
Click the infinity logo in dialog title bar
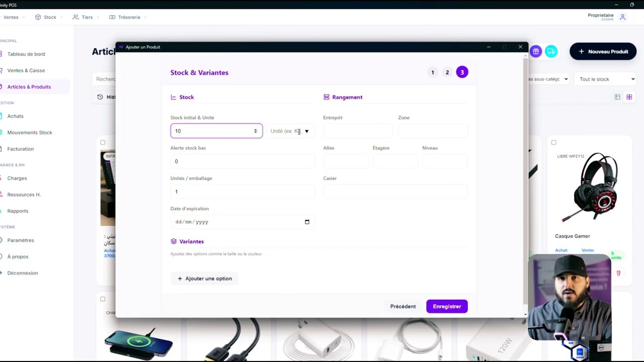pos(121,47)
